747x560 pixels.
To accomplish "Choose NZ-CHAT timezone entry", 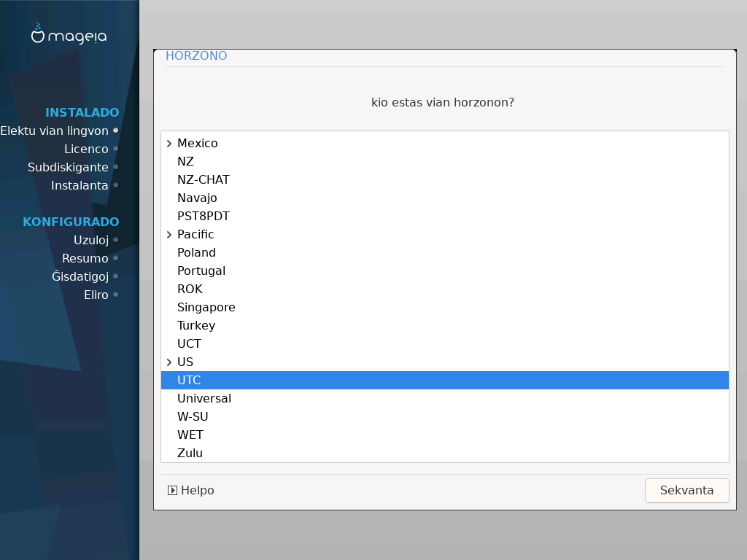I will tap(203, 179).
